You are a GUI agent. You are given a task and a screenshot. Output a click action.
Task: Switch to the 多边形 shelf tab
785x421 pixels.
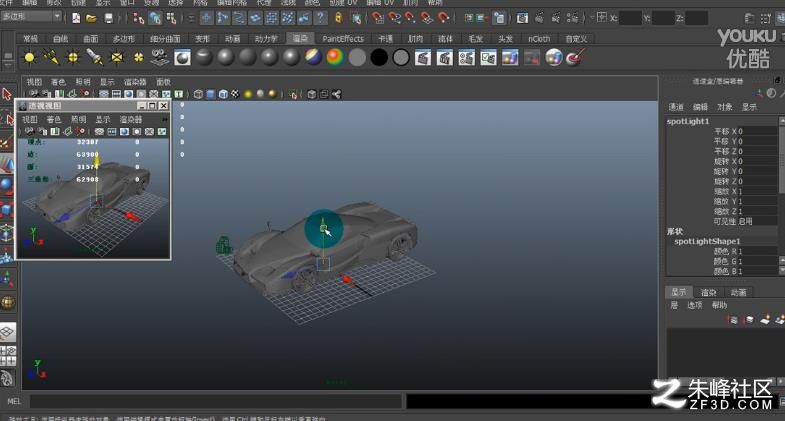point(124,39)
